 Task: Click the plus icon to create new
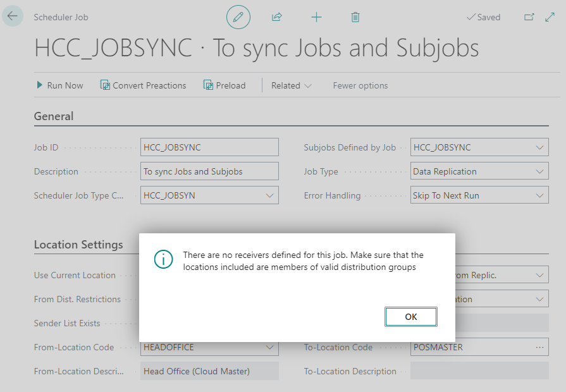pos(316,17)
